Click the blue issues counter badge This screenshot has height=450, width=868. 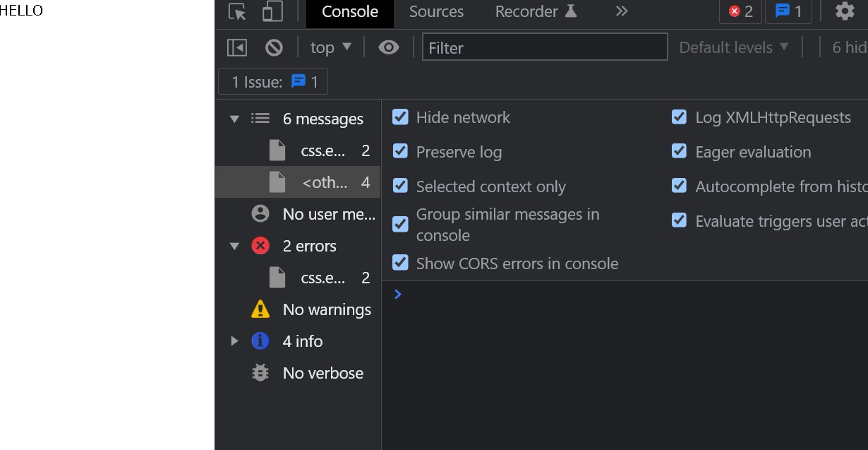788,11
